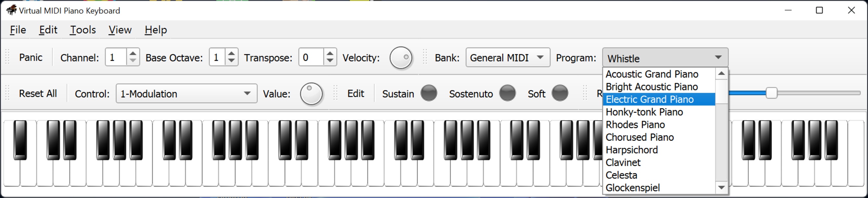Click the piano app icon in title bar
Image resolution: width=868 pixels, height=198 pixels.
pyautogui.click(x=12, y=10)
